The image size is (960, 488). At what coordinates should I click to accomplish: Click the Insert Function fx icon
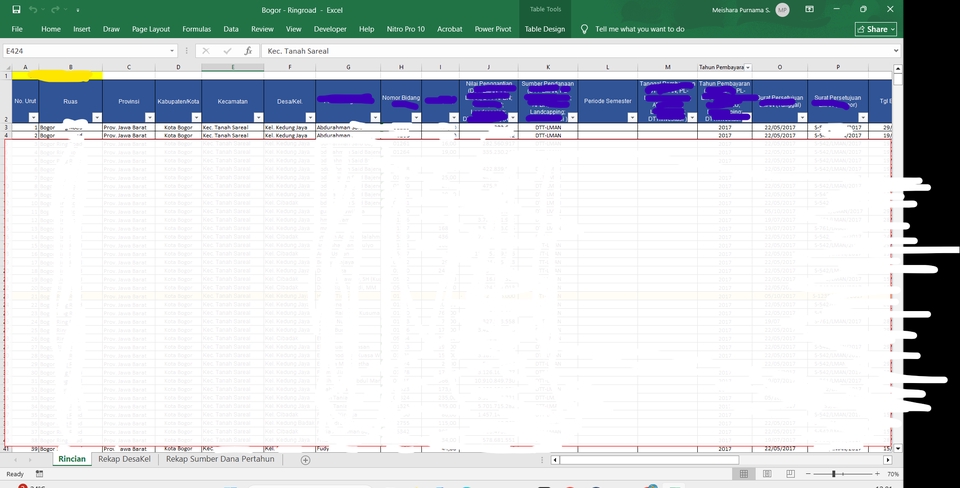tap(248, 51)
